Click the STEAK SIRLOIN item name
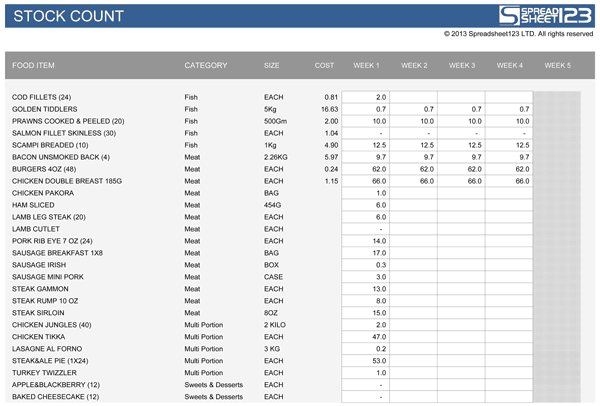This screenshot has height=406, width=600. click(38, 313)
